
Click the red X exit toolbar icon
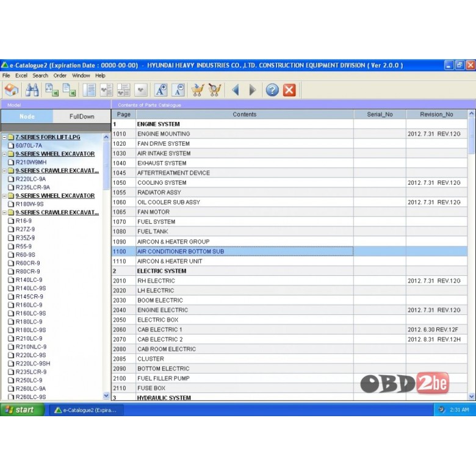coord(289,90)
